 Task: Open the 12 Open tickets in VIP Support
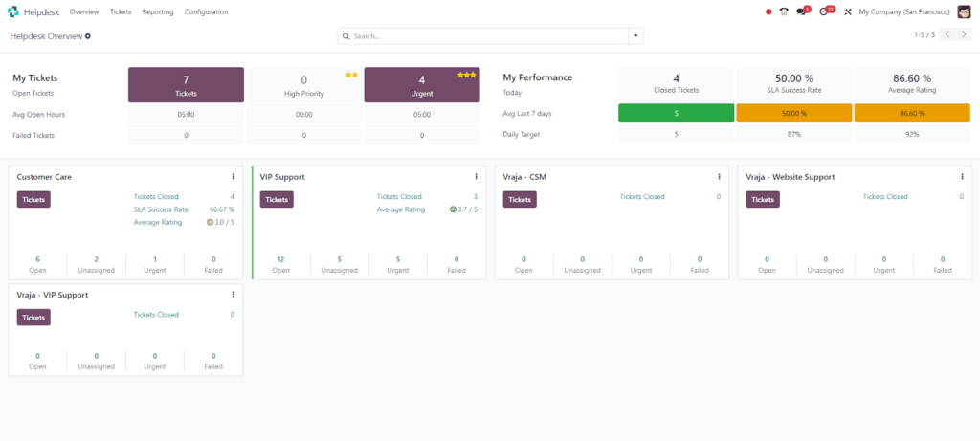(280, 264)
